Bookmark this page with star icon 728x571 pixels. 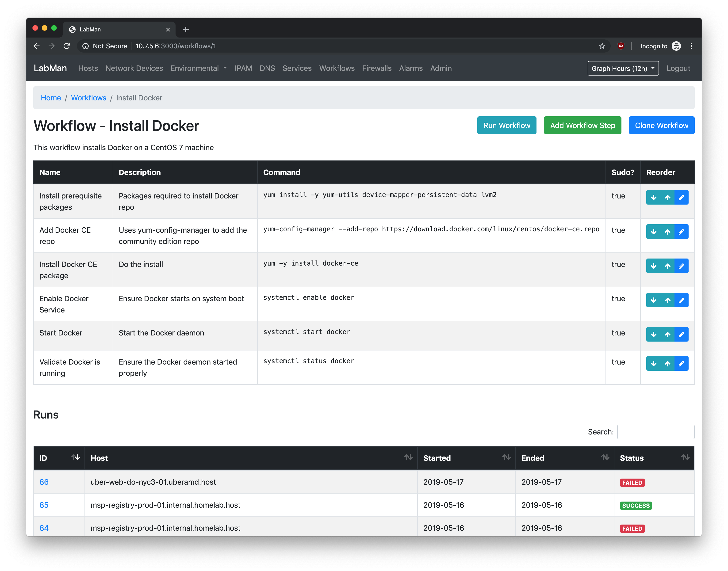[x=602, y=46]
